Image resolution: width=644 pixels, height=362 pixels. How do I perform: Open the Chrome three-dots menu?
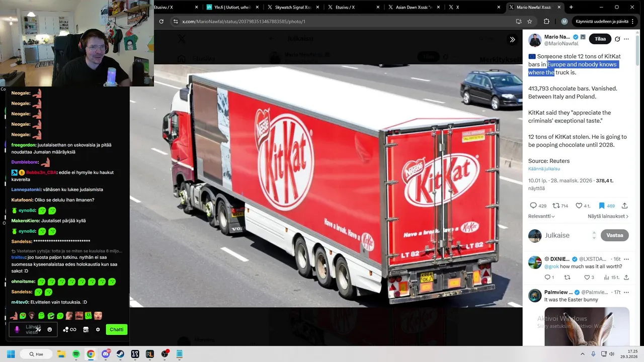[x=633, y=22]
